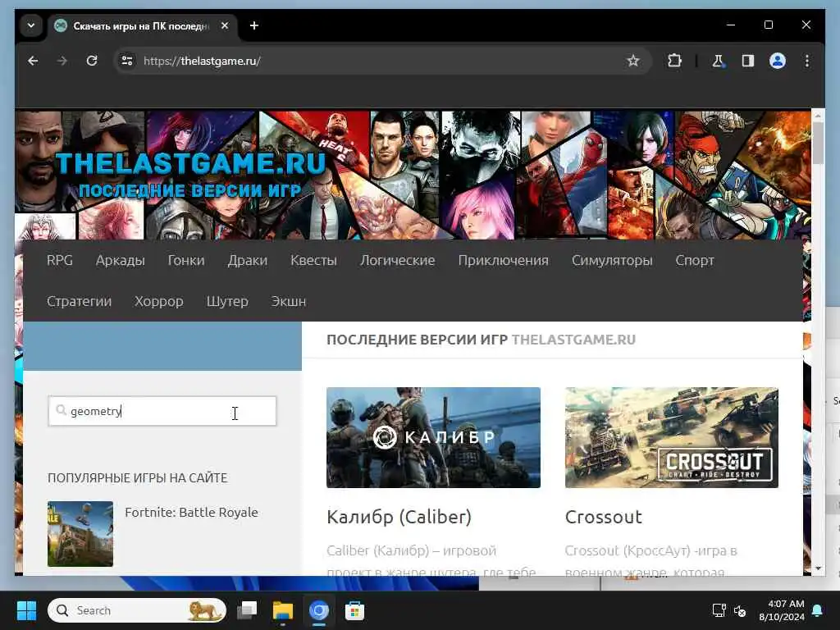Open the notifications bell icon

(x=818, y=610)
